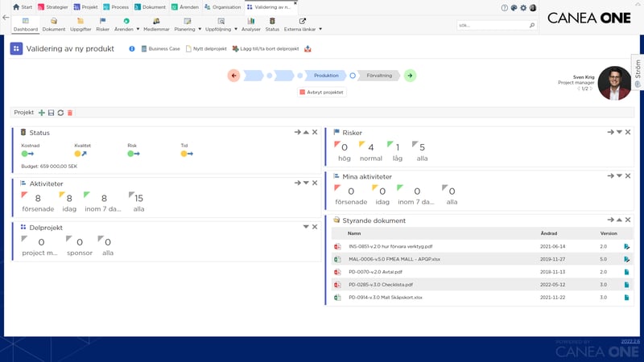Image resolution: width=644 pixels, height=362 pixels.
Task: Open Analyser in the project toolbar
Action: tap(250, 24)
